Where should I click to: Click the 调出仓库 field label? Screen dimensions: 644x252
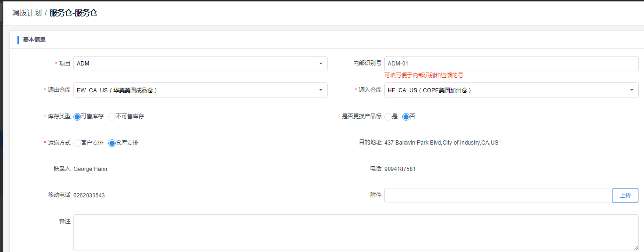pos(59,90)
